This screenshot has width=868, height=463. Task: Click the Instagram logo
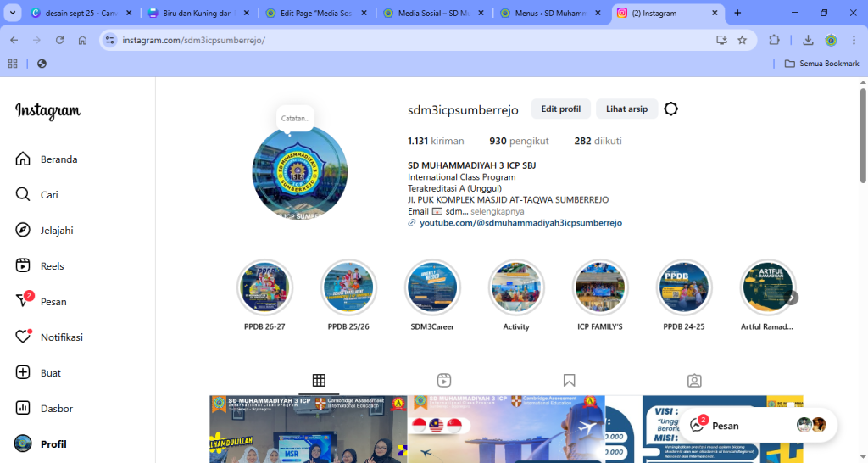[x=47, y=111]
